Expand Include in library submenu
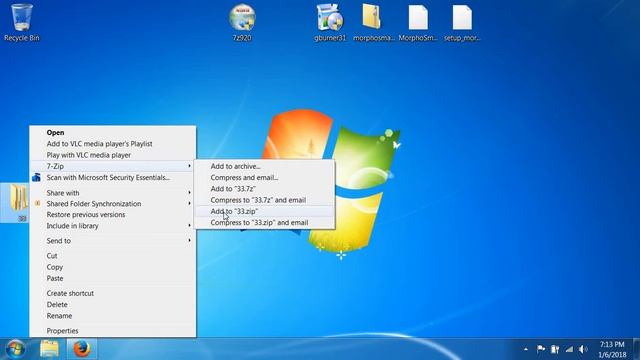 coord(113,226)
